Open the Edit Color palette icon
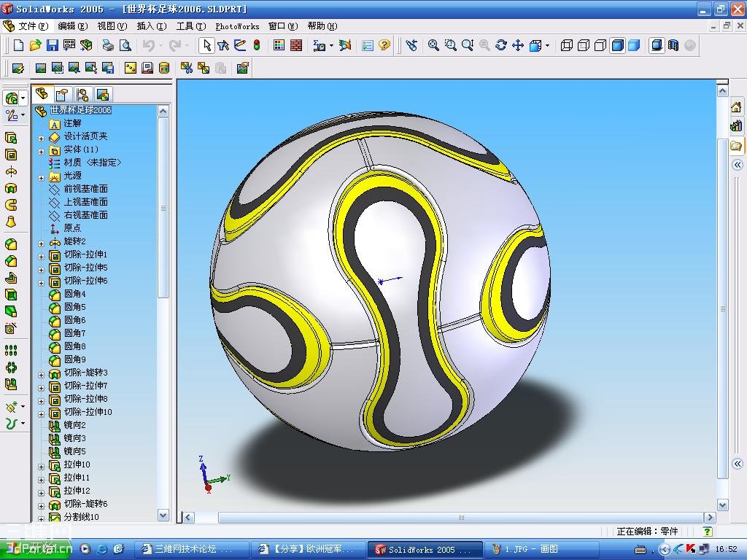Viewport: 747px width, 560px height. 279,45
